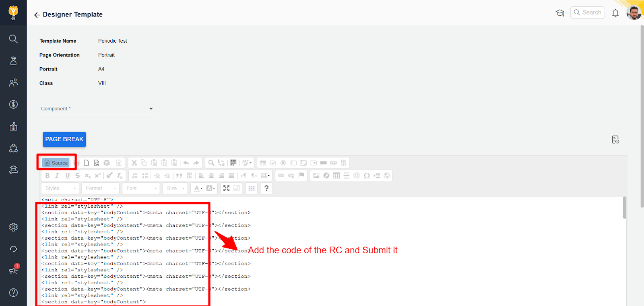Image resolution: width=644 pixels, height=306 pixels.
Task: Click the notification bell icon
Action: [615, 13]
